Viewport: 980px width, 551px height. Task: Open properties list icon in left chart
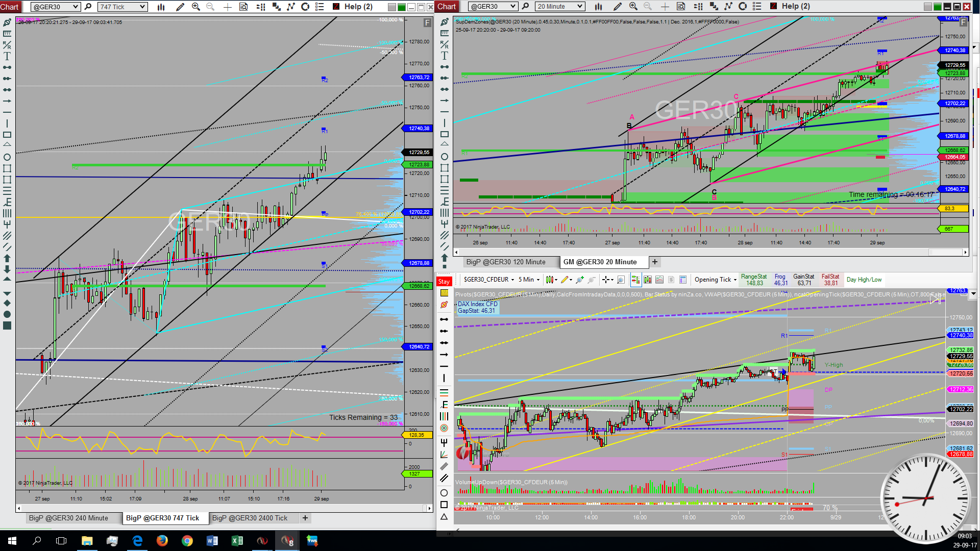coord(320,7)
